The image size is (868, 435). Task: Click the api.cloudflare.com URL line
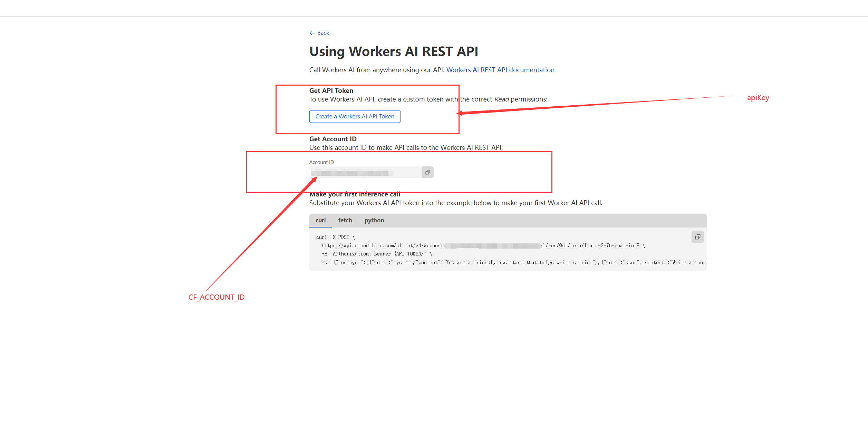point(483,245)
